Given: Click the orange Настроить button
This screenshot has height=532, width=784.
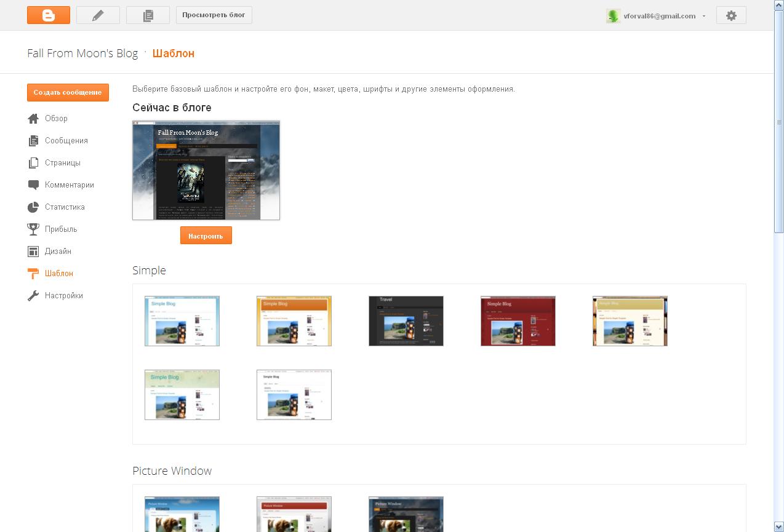Looking at the screenshot, I should [206, 236].
